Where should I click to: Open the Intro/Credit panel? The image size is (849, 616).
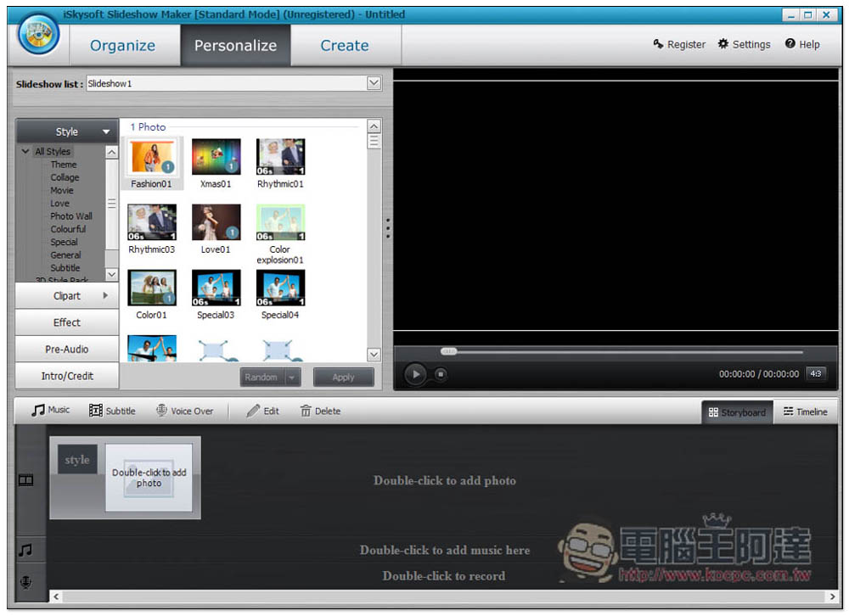pyautogui.click(x=67, y=376)
